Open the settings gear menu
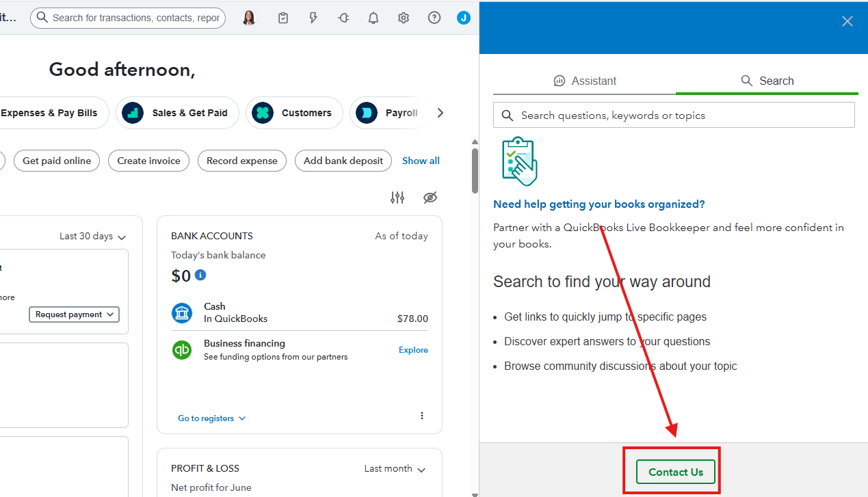 [404, 18]
